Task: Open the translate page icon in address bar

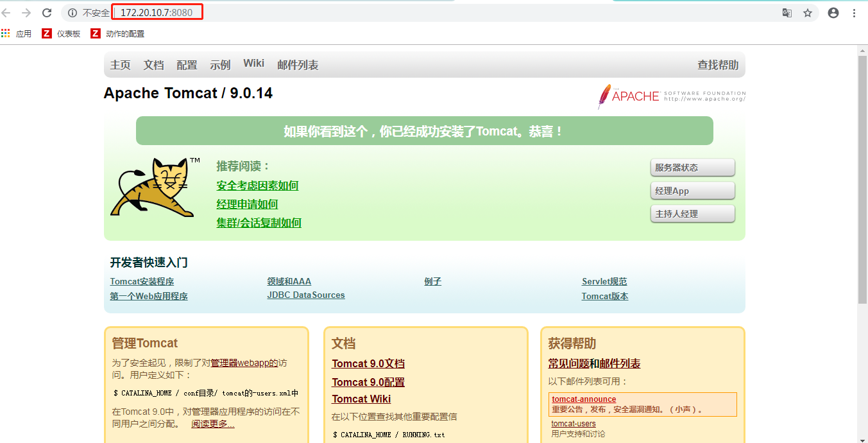Action: (x=787, y=13)
